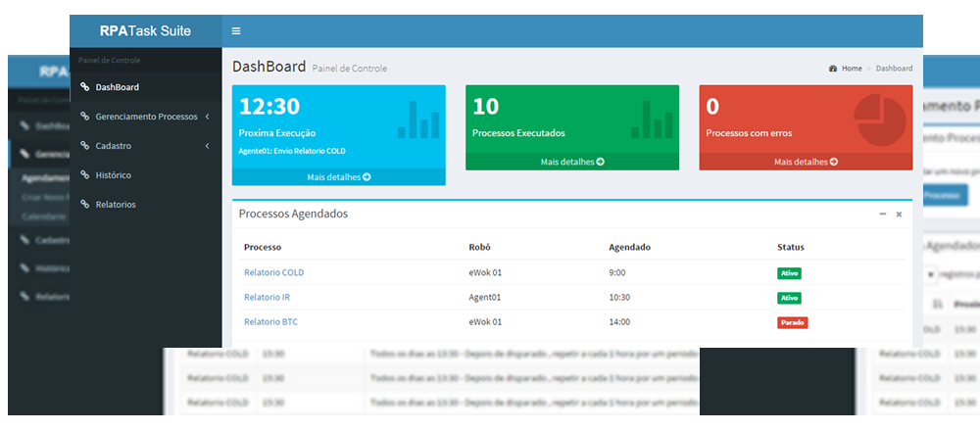Open the Relatorio BTC process link
980x431 pixels.
click(269, 322)
